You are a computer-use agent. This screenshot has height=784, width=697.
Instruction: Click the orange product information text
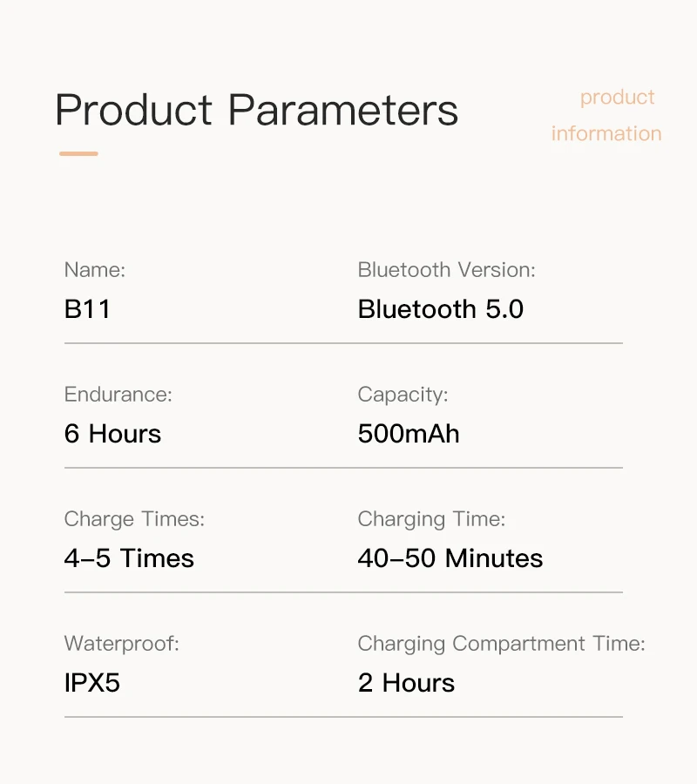point(606,116)
